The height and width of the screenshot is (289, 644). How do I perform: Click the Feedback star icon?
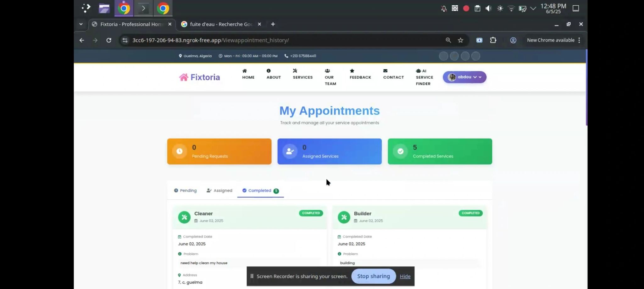click(352, 71)
